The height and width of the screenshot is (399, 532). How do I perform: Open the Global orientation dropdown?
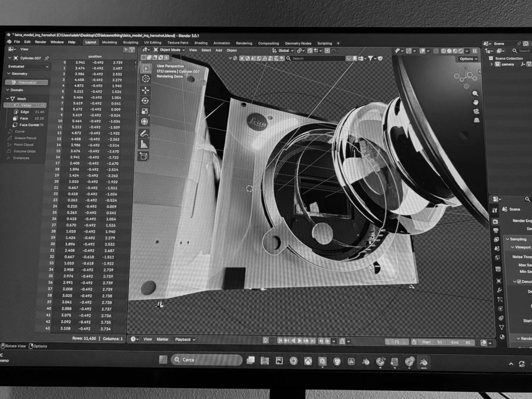(x=283, y=50)
